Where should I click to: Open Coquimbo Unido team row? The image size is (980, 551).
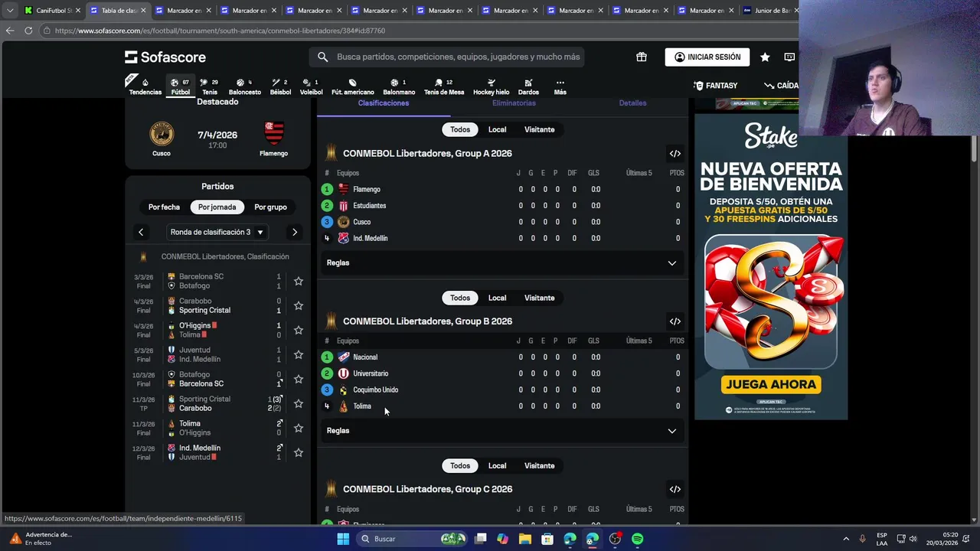pyautogui.click(x=501, y=390)
